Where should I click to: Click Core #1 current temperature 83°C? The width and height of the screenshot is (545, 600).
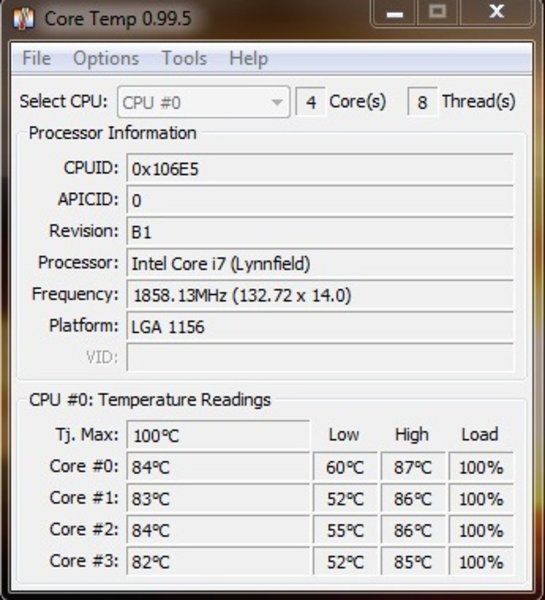(218, 498)
